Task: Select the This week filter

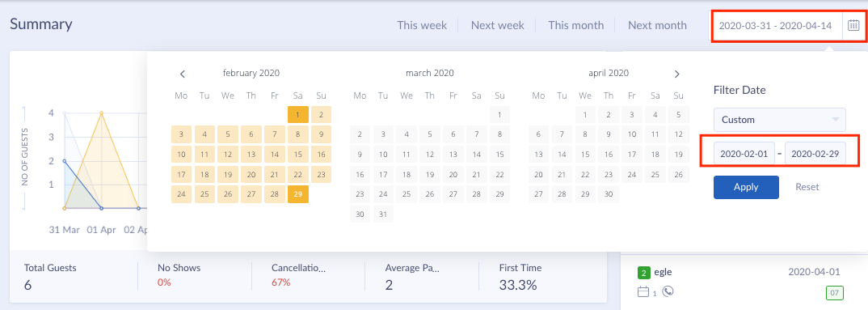Action: click(422, 25)
